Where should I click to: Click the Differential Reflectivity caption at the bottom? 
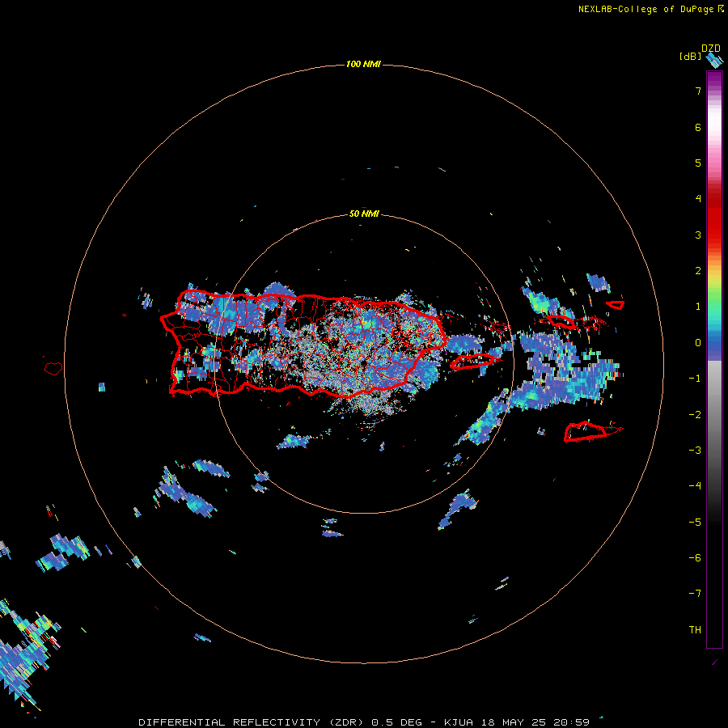point(364,722)
